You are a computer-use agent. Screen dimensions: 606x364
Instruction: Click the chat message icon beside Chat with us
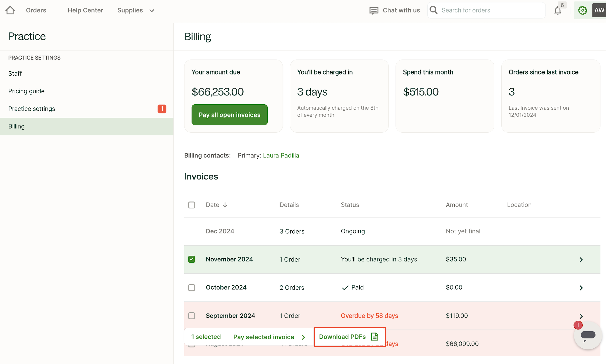(374, 11)
